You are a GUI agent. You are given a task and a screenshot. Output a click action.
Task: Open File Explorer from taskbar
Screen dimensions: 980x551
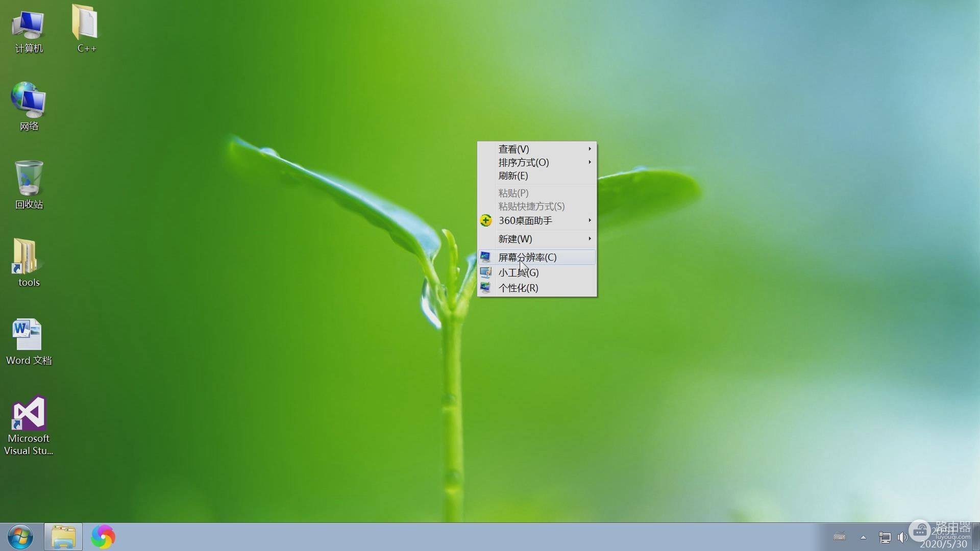coord(63,537)
